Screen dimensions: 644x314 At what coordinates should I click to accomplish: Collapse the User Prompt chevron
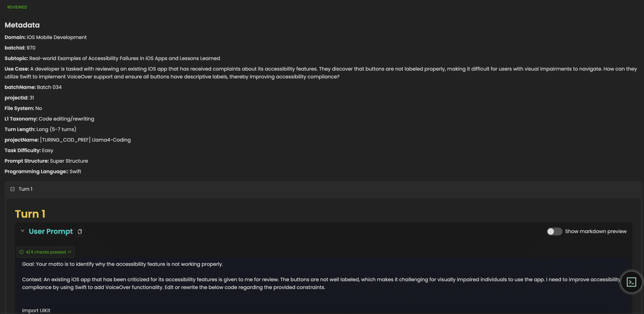(23, 231)
